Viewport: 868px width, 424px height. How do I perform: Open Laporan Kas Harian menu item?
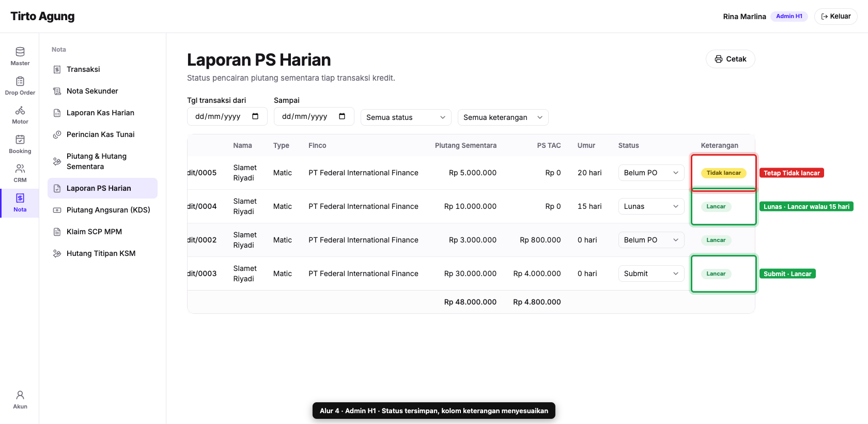point(102,113)
